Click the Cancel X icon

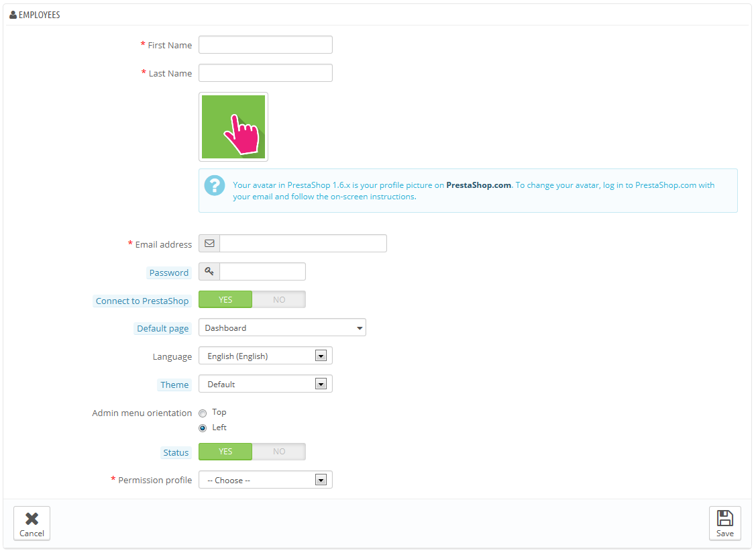[x=32, y=519]
